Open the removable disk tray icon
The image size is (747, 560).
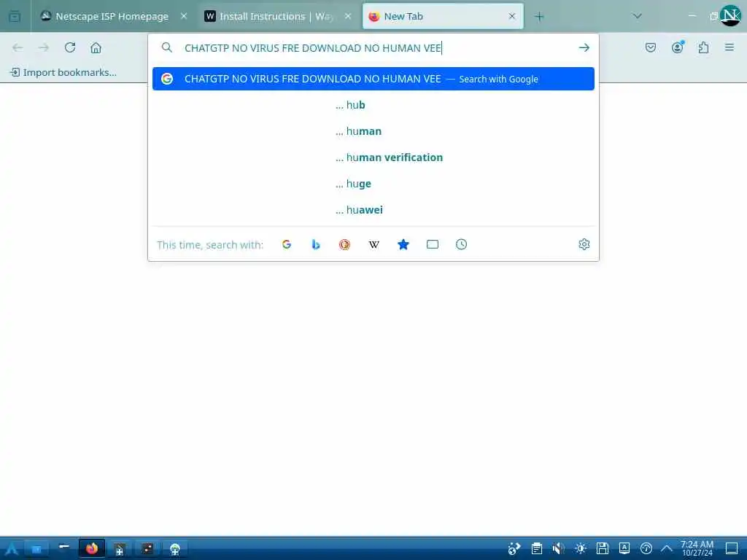tap(602, 549)
